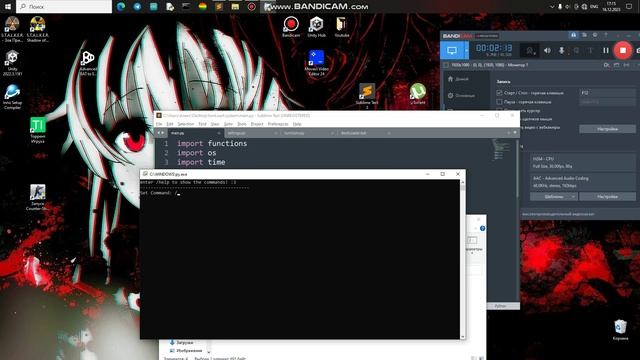Viewport: 640px width, 360px height.
Task: Open the S.T.A.L.K.E.R. Shadow of Chernobyl shortcut
Action: tap(38, 29)
